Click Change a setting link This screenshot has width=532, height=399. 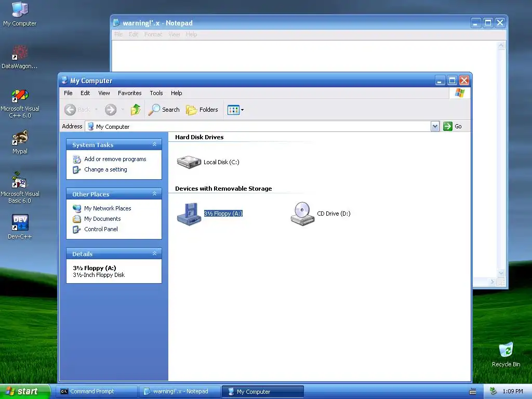coord(105,169)
